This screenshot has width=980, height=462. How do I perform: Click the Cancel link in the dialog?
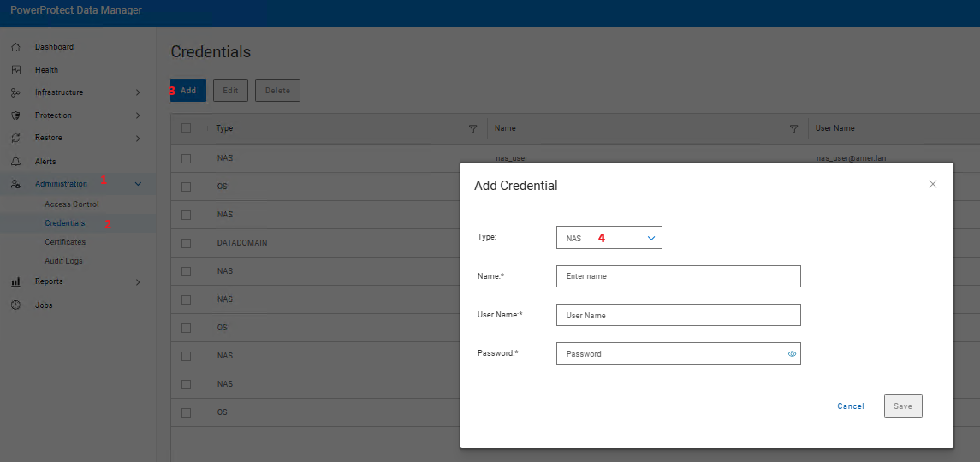[x=850, y=406]
